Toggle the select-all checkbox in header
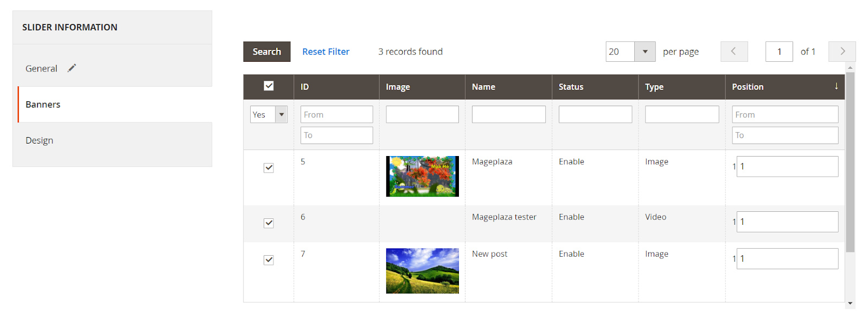The width and height of the screenshot is (868, 318). [x=269, y=86]
